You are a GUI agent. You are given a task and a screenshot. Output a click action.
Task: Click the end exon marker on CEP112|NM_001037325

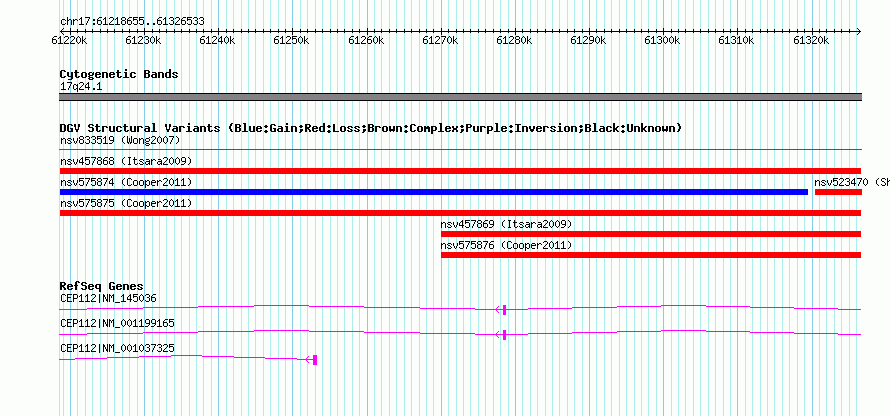(315, 360)
